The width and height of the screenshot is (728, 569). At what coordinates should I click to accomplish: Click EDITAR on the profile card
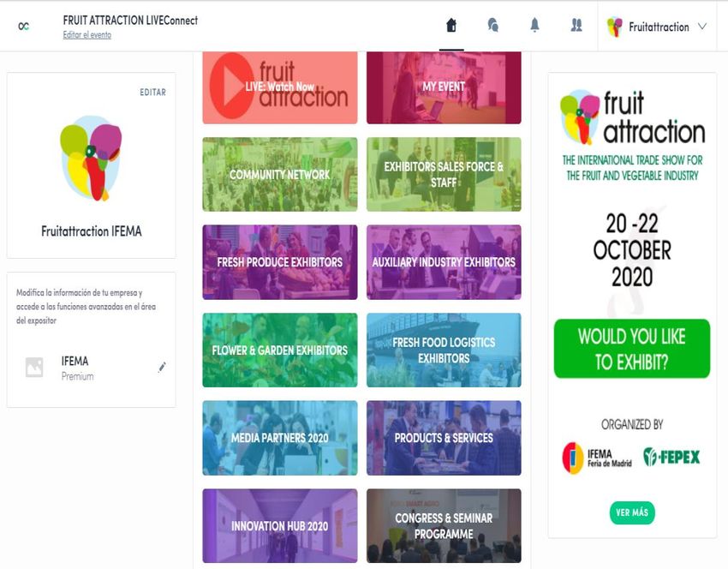click(x=152, y=92)
